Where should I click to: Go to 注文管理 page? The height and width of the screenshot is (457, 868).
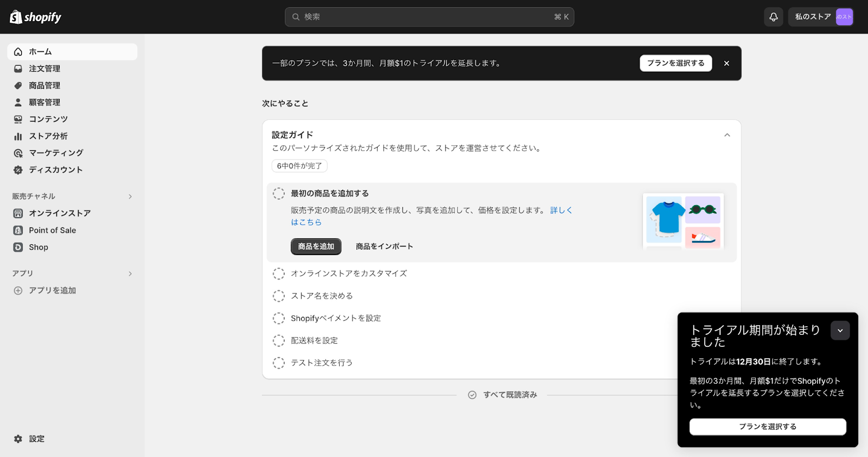coord(72,68)
